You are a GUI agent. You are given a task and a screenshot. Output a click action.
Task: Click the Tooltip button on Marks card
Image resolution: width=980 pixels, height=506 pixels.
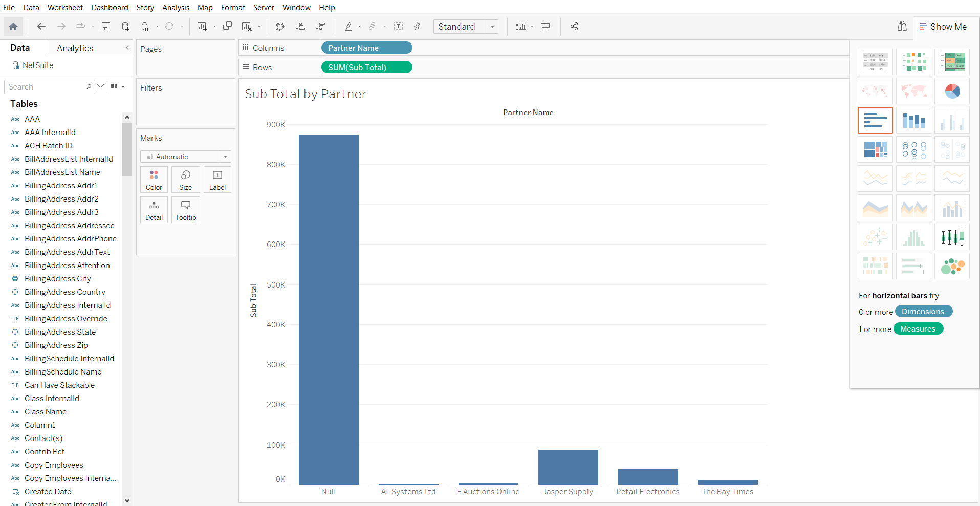(x=186, y=210)
